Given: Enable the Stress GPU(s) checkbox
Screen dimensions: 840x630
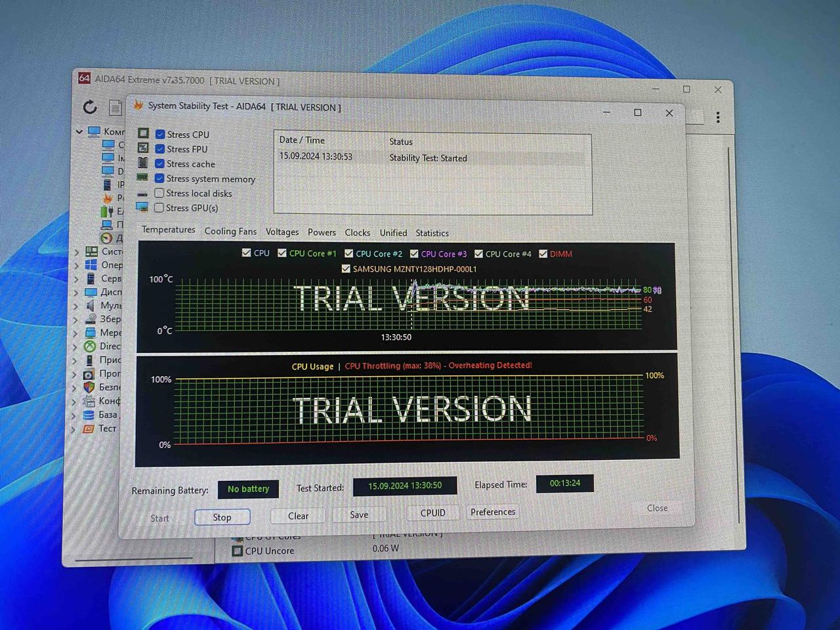Looking at the screenshot, I should 159,207.
